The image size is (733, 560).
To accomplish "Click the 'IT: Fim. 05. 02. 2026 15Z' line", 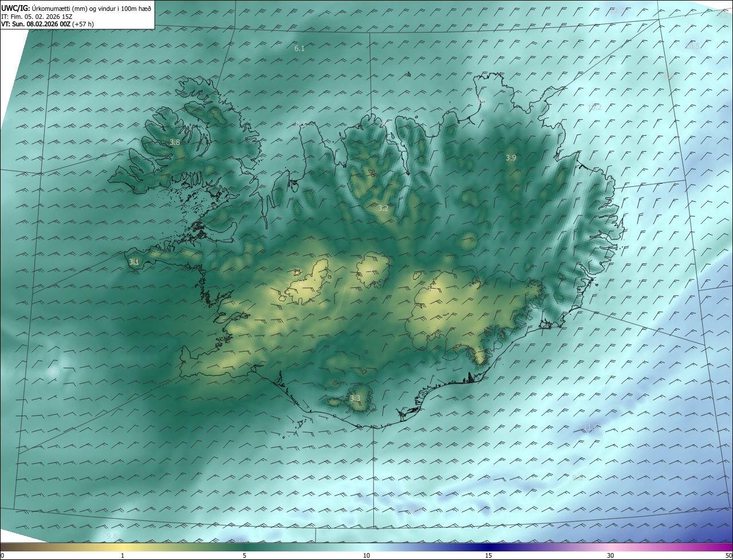I will click(36, 16).
